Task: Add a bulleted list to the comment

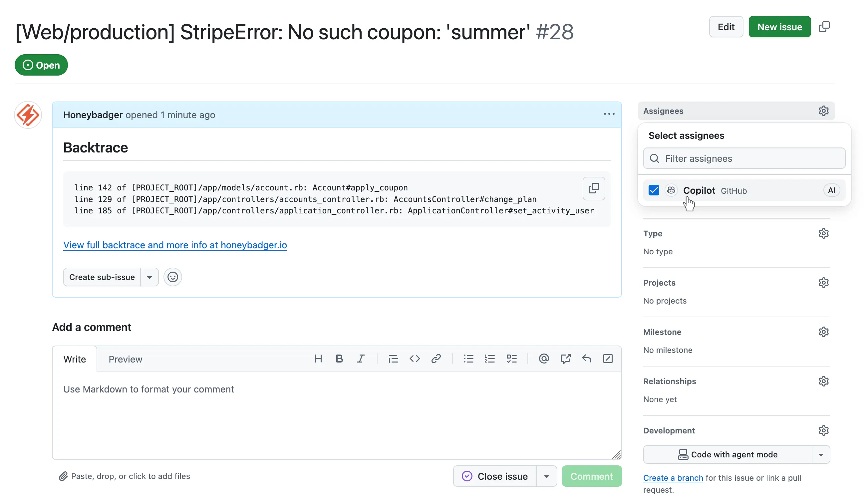Action: point(468,359)
